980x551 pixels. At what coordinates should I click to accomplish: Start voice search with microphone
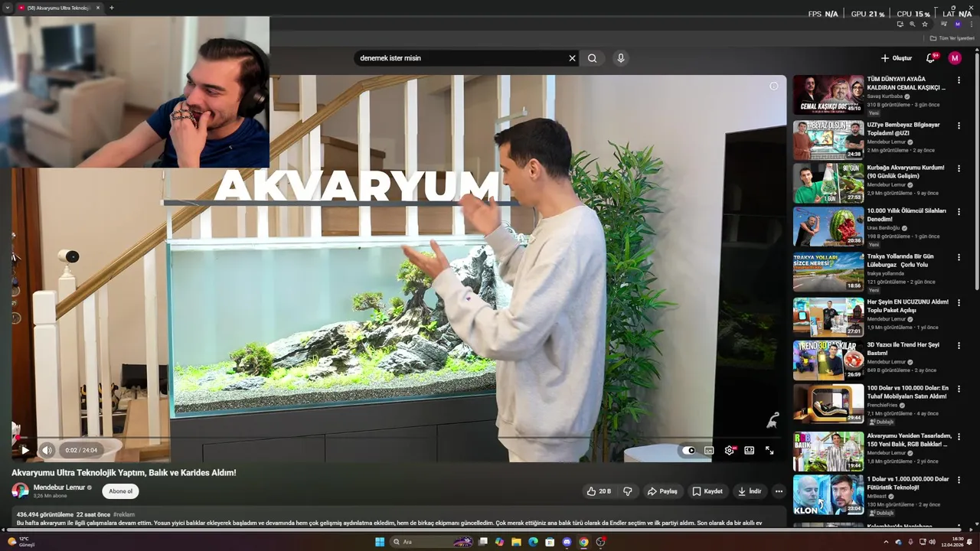pyautogui.click(x=621, y=58)
